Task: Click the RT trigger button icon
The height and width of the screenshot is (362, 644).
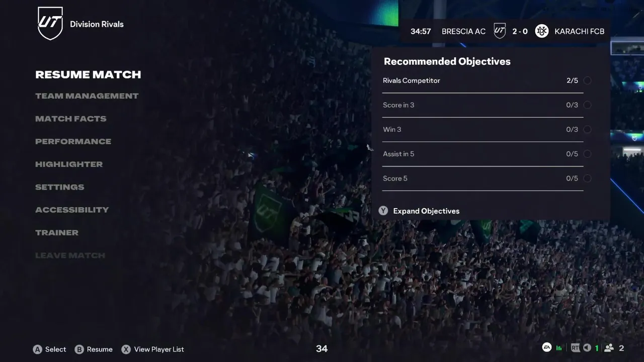Action: tap(575, 348)
